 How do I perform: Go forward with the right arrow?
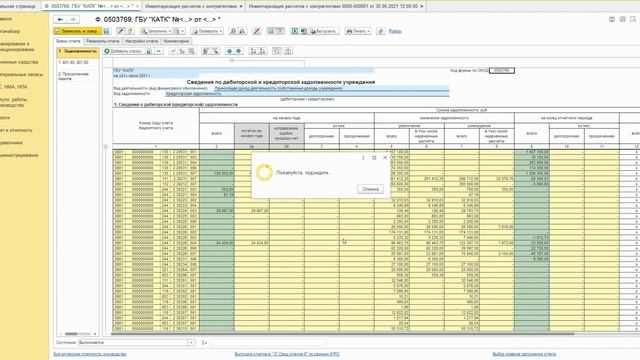[x=73, y=19]
